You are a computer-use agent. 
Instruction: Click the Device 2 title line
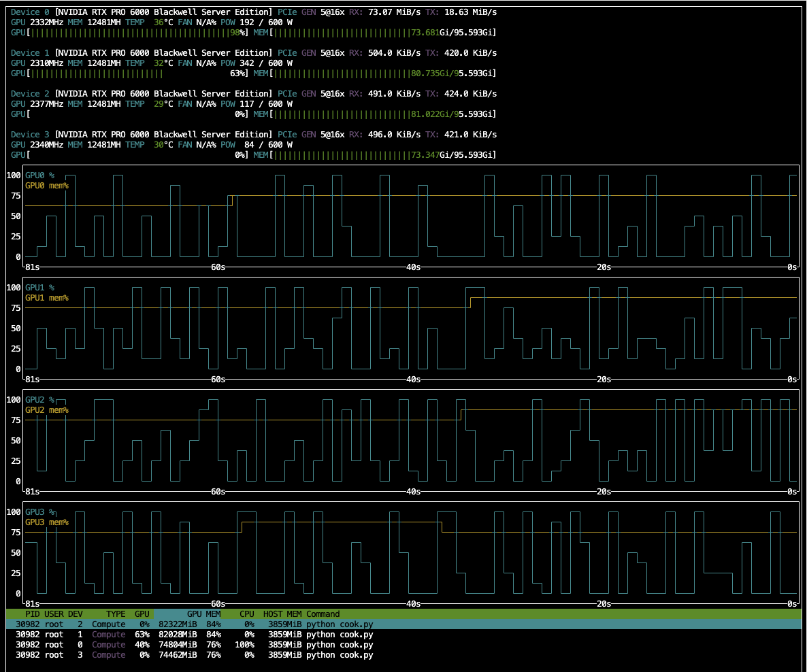coord(254,94)
